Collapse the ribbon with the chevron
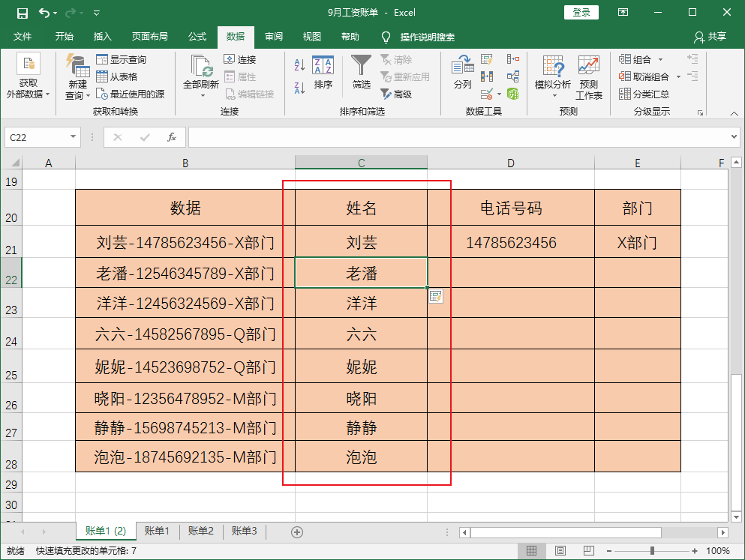 point(734,113)
